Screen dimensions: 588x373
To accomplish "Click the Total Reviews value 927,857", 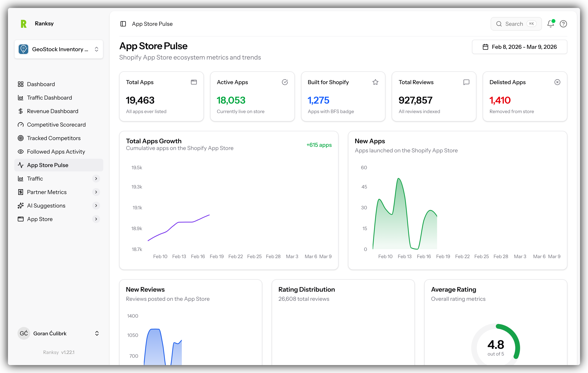I will click(x=415, y=100).
